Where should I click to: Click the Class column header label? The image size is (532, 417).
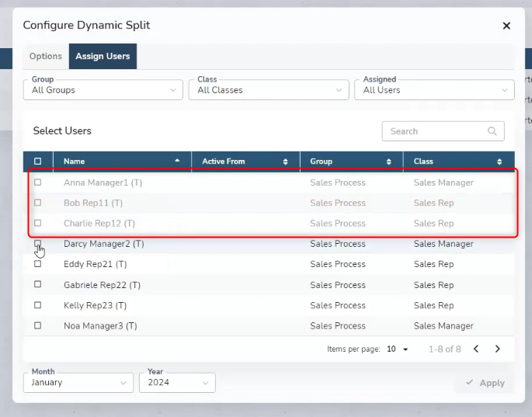(x=423, y=162)
